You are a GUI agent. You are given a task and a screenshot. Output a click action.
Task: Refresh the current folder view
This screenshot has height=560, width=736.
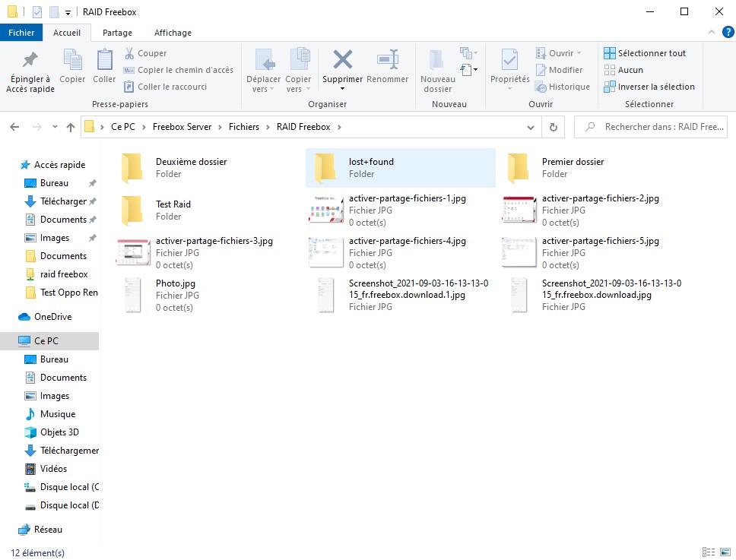[554, 128]
